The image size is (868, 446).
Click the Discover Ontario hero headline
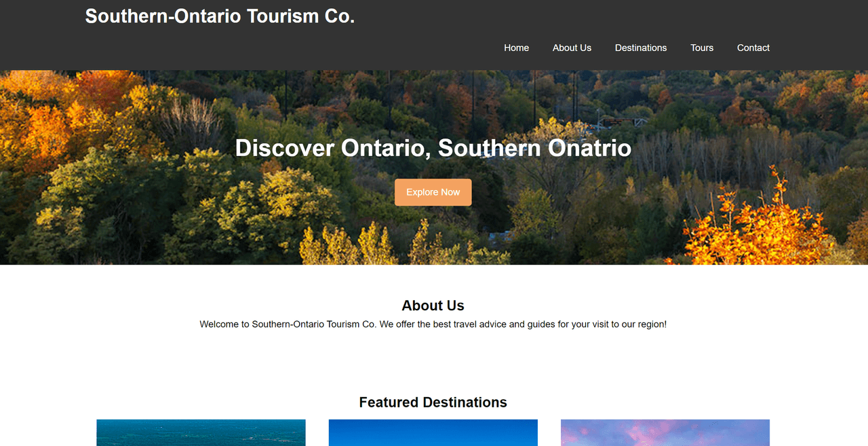433,148
